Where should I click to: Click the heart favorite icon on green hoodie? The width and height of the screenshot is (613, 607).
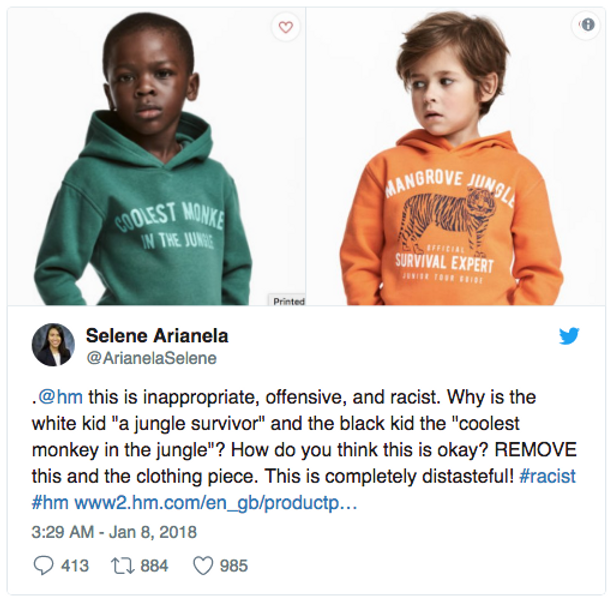pyautogui.click(x=286, y=27)
